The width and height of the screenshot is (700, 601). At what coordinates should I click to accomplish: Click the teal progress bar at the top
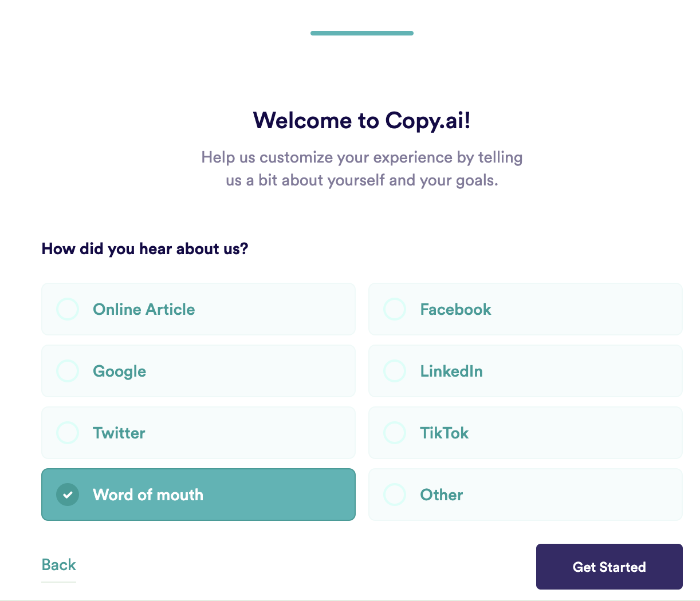point(361,33)
